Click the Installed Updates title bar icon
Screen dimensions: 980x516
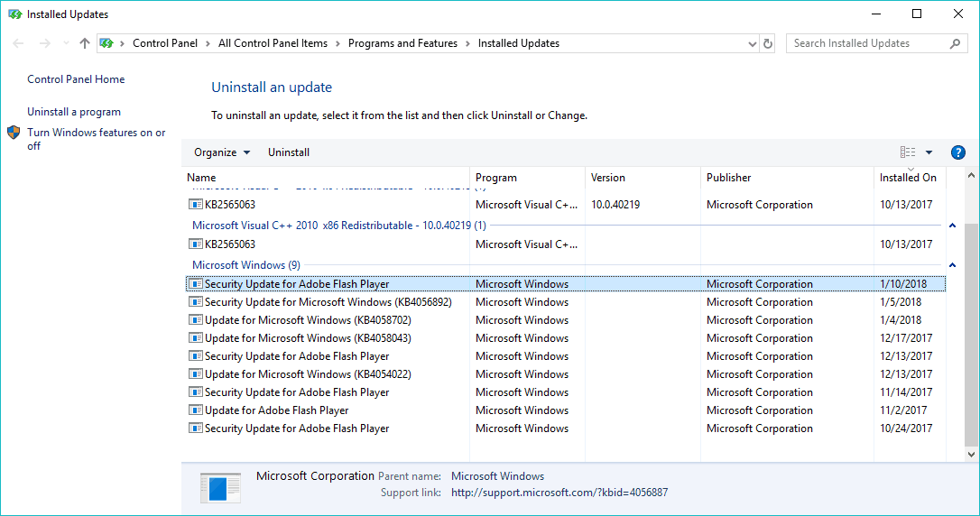click(x=15, y=14)
